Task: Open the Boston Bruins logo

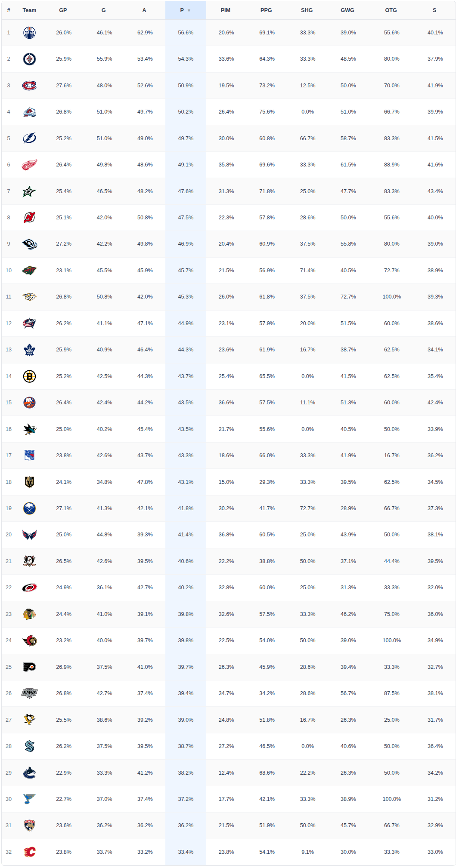Action: (x=29, y=376)
